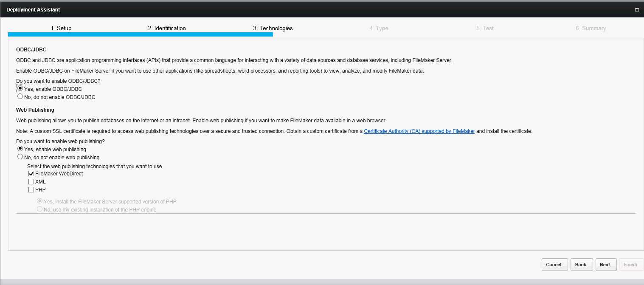644x285 pixels.
Task: Click Next to continue
Action: (605, 265)
